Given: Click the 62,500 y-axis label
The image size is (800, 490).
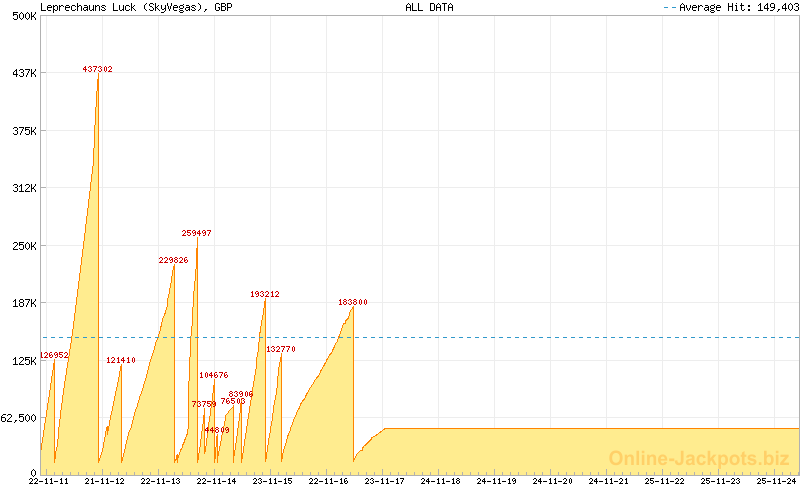Looking at the screenshot, I should click(x=19, y=418).
